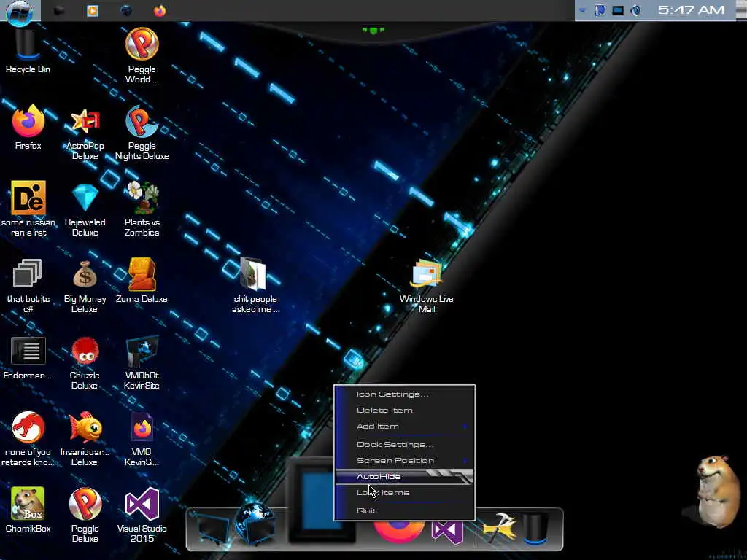
Task: Select the AstroPop Deluxe icon
Action: 85,133
